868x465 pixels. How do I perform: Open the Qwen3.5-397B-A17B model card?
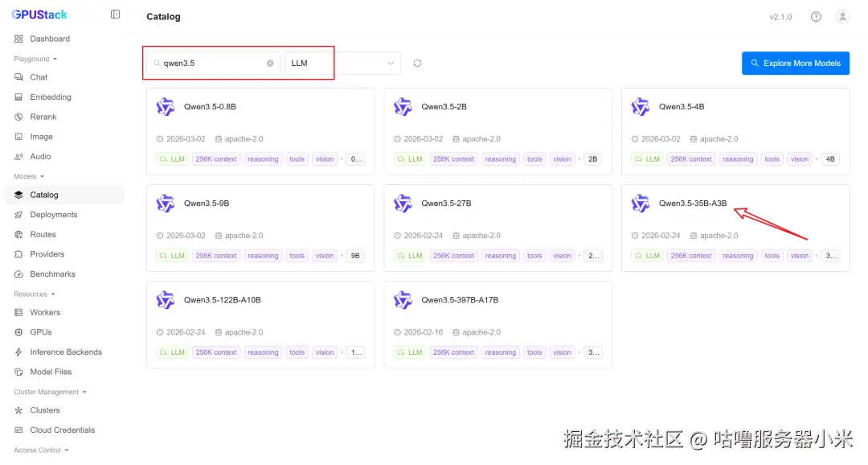pyautogui.click(x=497, y=324)
